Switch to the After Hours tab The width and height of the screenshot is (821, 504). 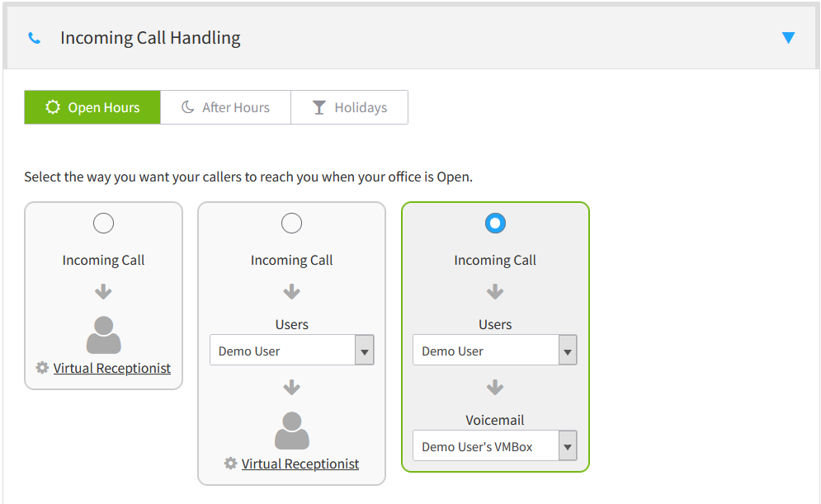[225, 107]
